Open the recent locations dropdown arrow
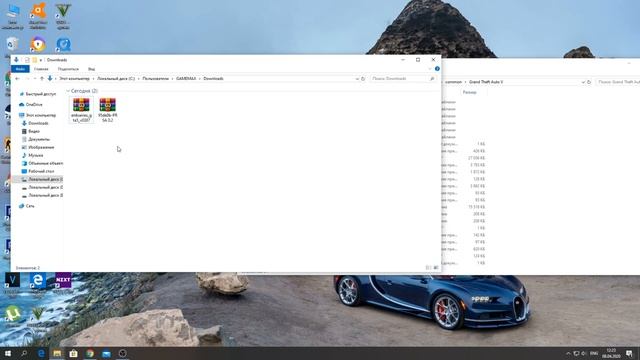This screenshot has width=640, height=360. (x=34, y=78)
